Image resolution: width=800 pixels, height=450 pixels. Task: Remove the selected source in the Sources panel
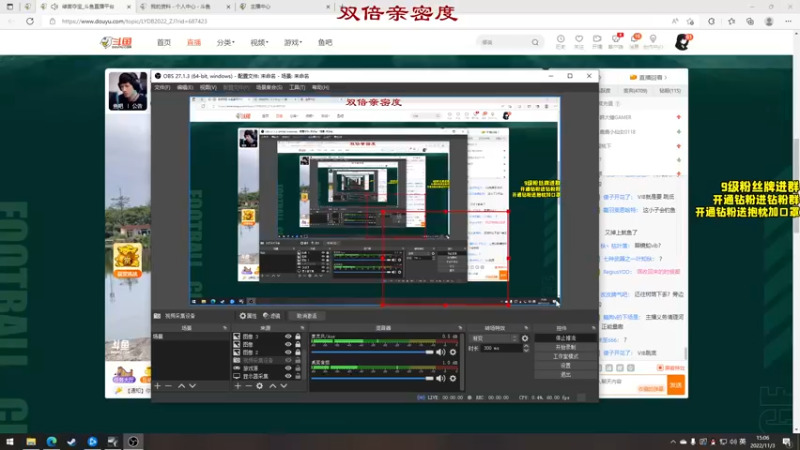coord(248,386)
